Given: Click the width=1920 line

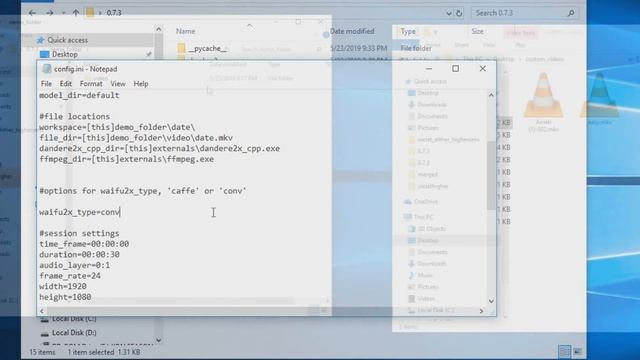Looking at the screenshot, I should pyautogui.click(x=63, y=286).
